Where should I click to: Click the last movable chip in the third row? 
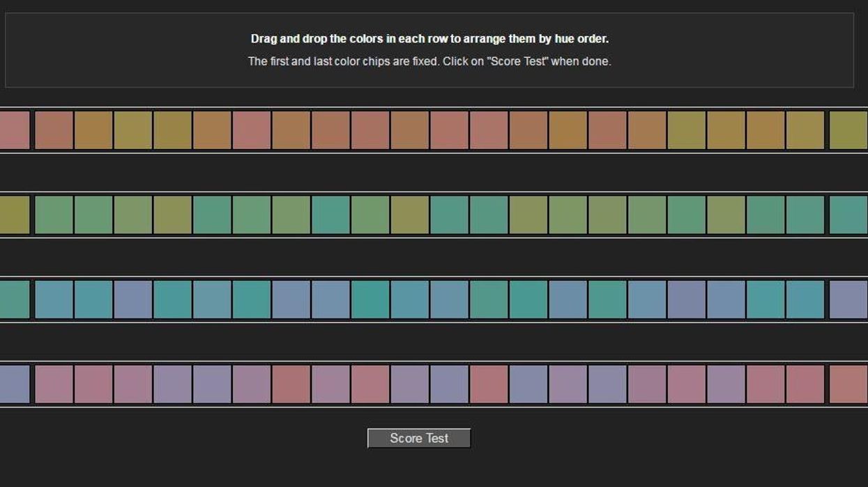pos(805,300)
